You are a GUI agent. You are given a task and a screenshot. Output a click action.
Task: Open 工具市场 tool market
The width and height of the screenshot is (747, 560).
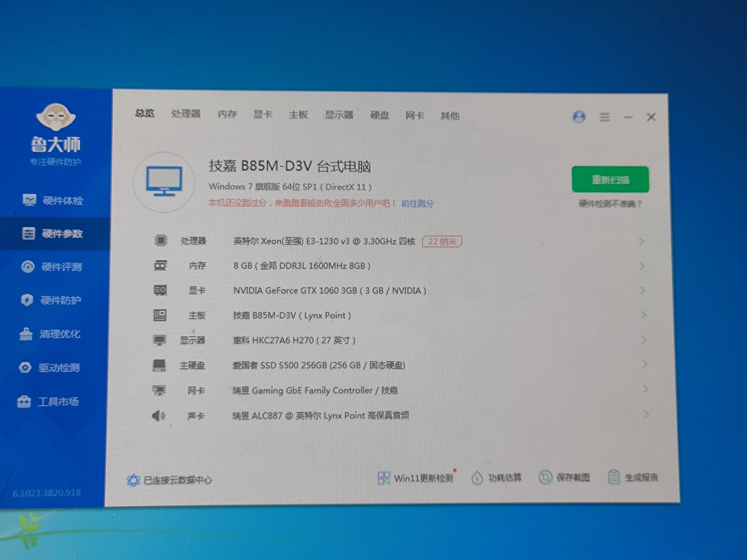48,402
